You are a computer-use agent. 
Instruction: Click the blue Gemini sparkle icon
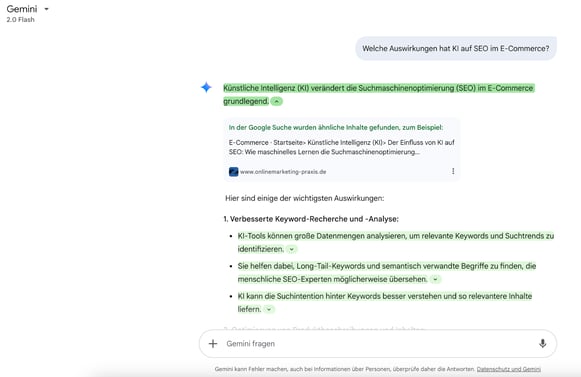pyautogui.click(x=206, y=87)
